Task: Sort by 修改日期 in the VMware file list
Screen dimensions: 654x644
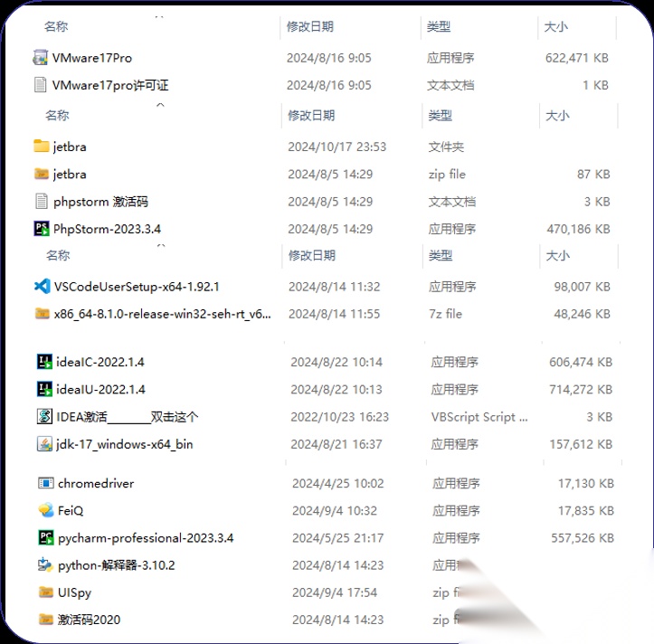Action: tap(310, 27)
